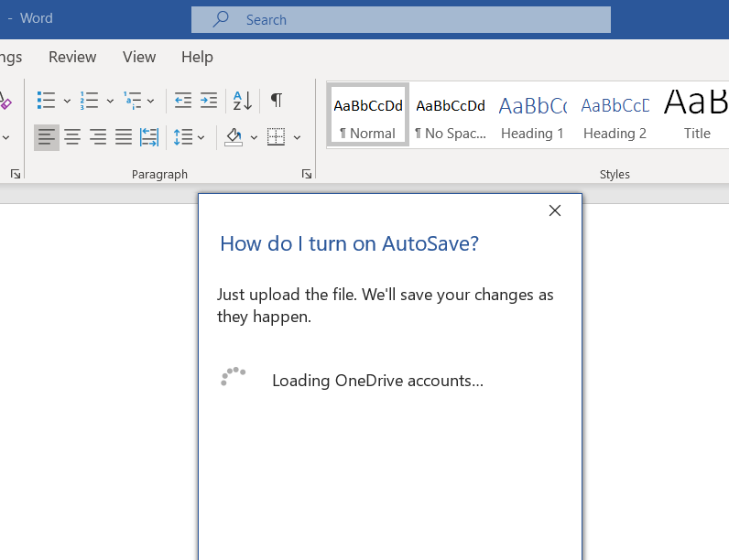The width and height of the screenshot is (729, 560).
Task: Open the Numbering library dropdown arrow
Action: click(x=110, y=101)
